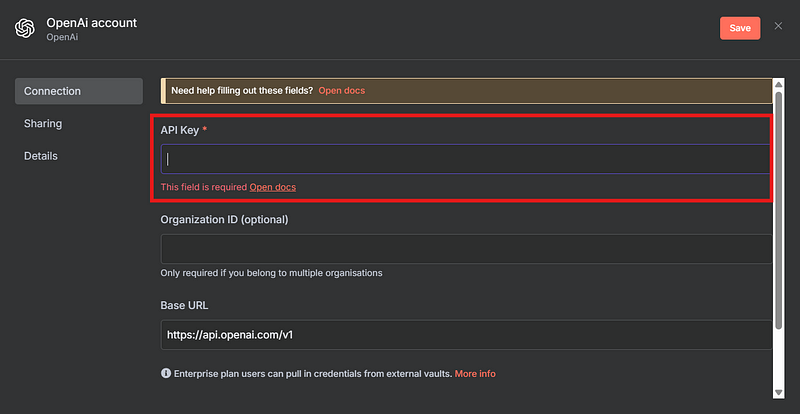The height and width of the screenshot is (414, 800).
Task: Click the 'This field is required' error text
Action: tap(204, 187)
